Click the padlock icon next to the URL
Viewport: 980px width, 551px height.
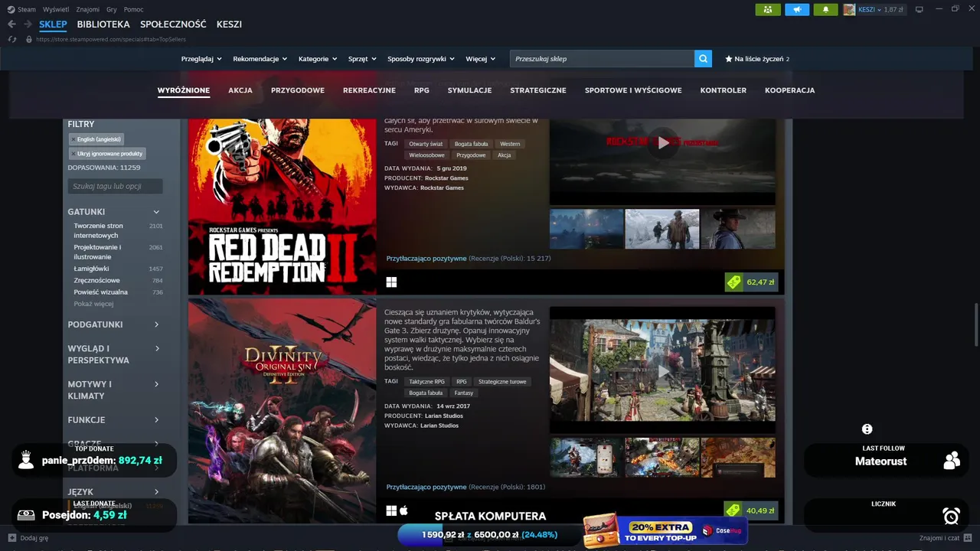click(x=29, y=39)
